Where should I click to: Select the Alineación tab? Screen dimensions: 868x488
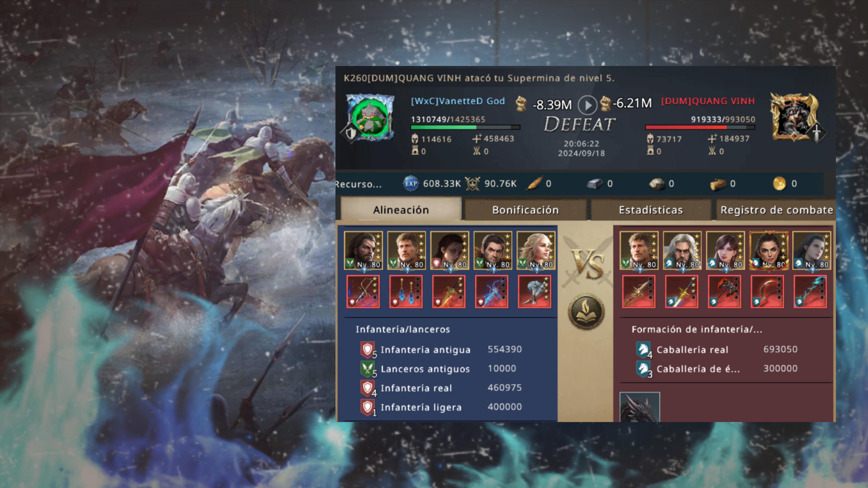pyautogui.click(x=401, y=209)
